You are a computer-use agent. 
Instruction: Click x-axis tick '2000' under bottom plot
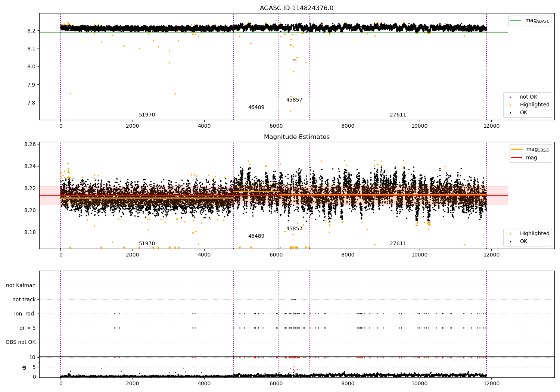133,384
